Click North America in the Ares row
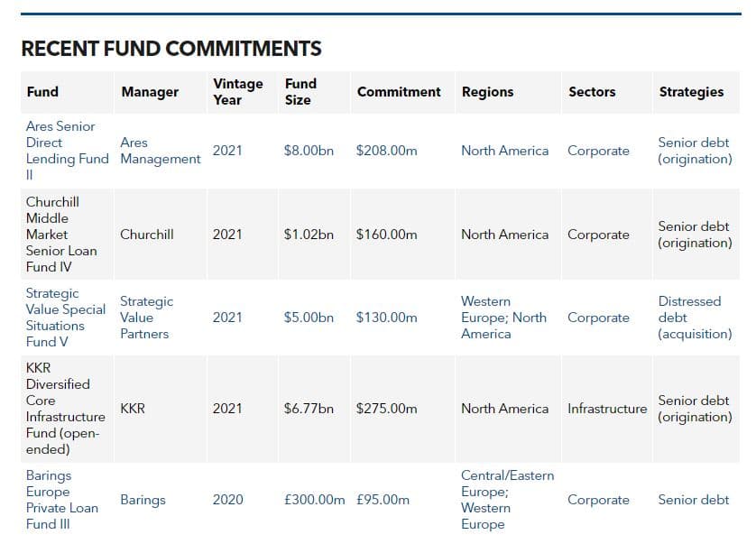The height and width of the screenshot is (553, 756). 505,151
